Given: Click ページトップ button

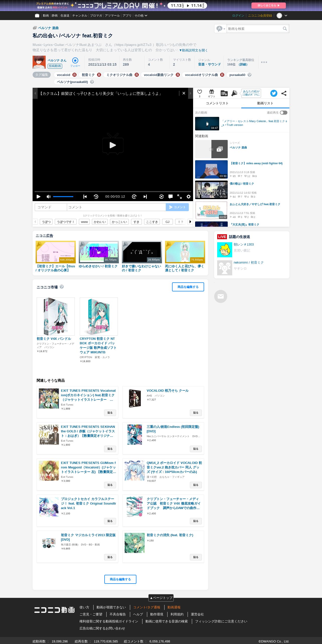Looking at the screenshot, I should (x=161, y=598).
